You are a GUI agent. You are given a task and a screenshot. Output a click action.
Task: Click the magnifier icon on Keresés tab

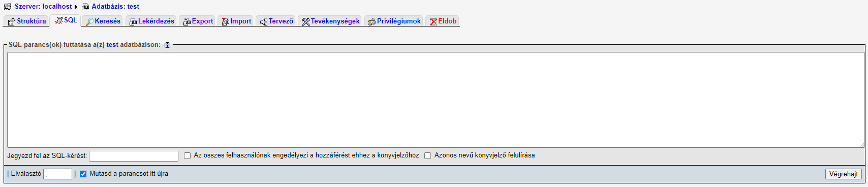pyautogui.click(x=90, y=21)
